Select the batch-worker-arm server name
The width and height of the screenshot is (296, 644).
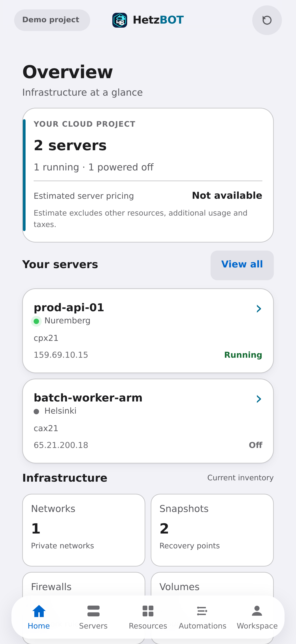(88, 398)
